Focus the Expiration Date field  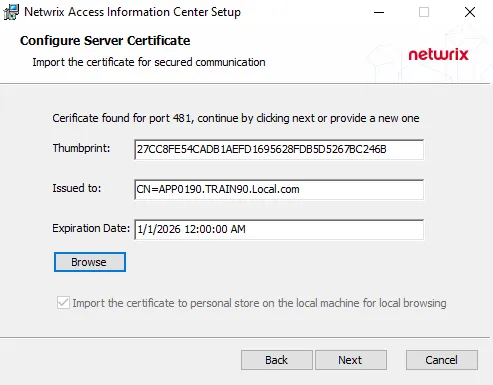[x=279, y=229]
